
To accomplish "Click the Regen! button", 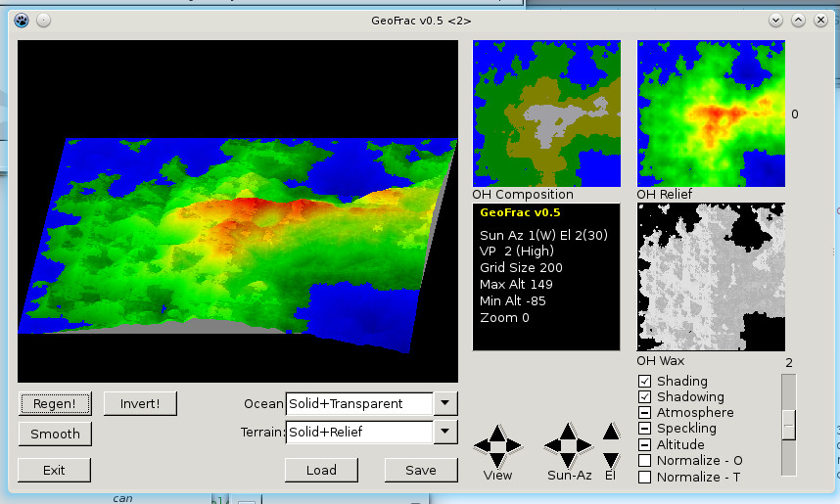I will pos(54,403).
